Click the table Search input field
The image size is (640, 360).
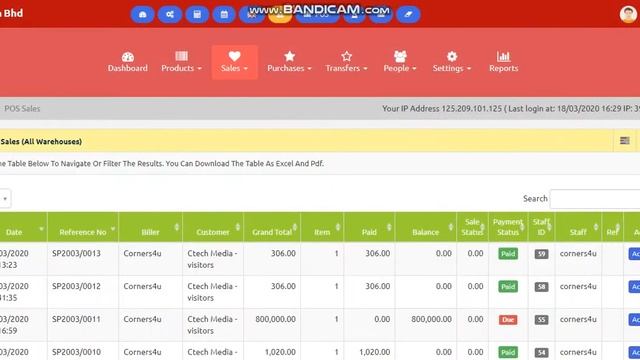click(x=595, y=199)
